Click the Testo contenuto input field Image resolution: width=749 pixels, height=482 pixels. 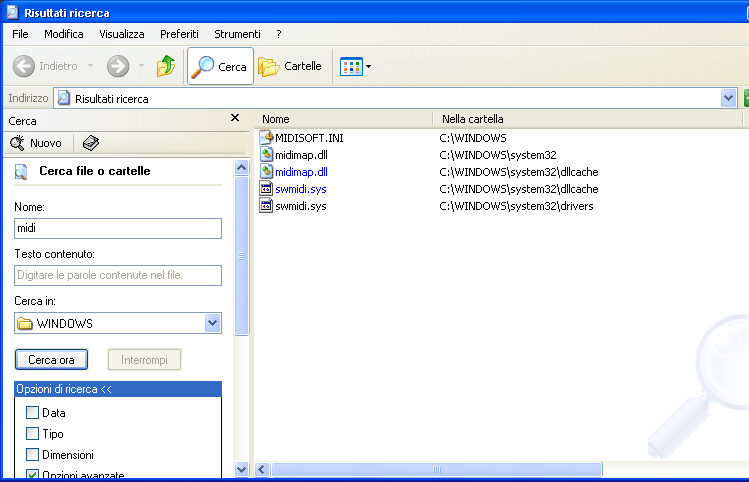pos(118,275)
